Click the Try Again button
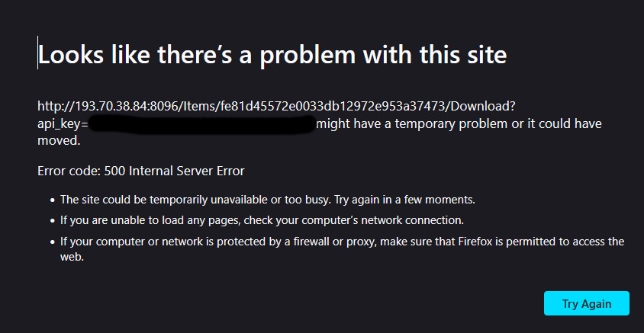Viewport: 644px width, 333px height. point(586,303)
